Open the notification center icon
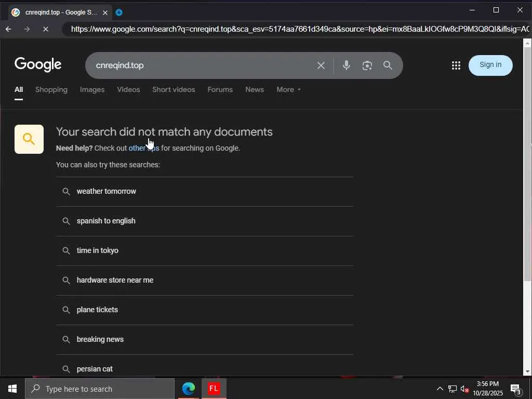Viewport: 532px width, 399px height. [515, 389]
